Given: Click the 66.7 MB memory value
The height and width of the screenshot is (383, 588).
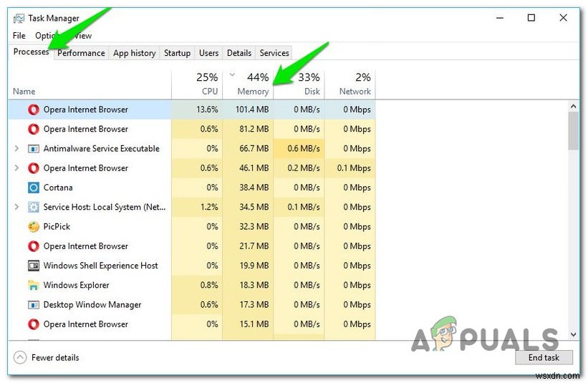Looking at the screenshot, I should click(x=254, y=148).
